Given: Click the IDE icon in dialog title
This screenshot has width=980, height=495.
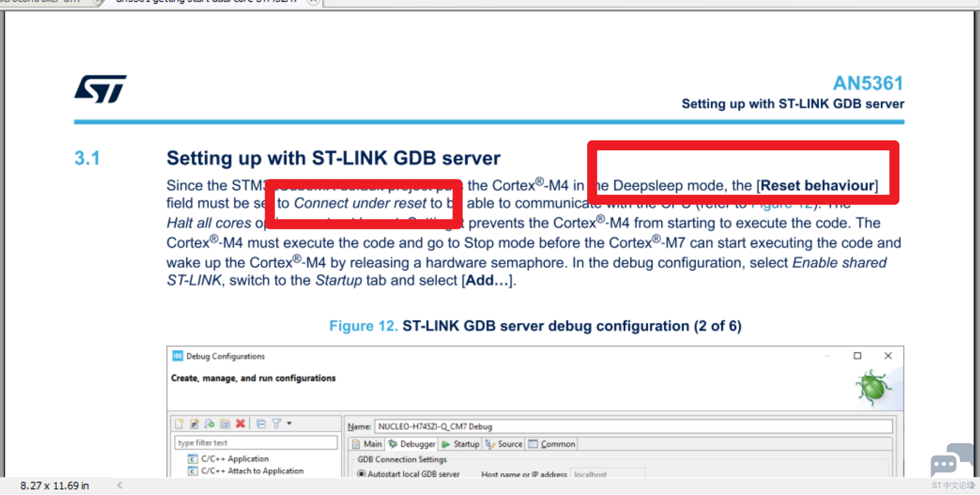Looking at the screenshot, I should click(x=177, y=356).
